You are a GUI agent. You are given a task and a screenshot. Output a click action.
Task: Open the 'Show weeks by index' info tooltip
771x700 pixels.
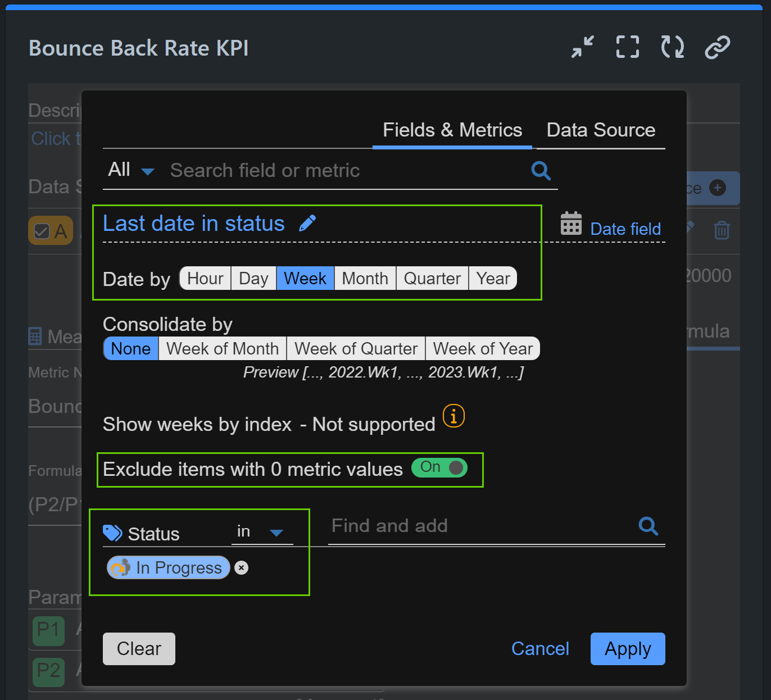[x=453, y=416]
